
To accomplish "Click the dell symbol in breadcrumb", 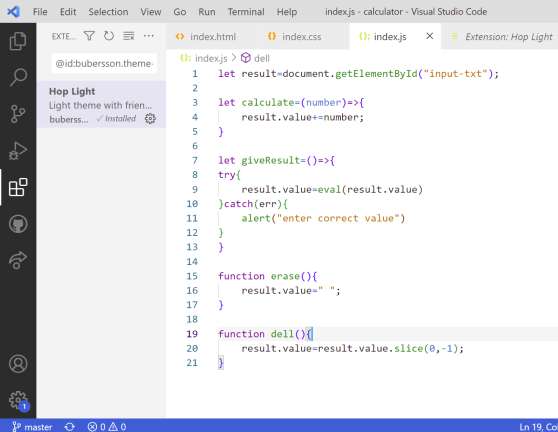I will tap(256, 58).
